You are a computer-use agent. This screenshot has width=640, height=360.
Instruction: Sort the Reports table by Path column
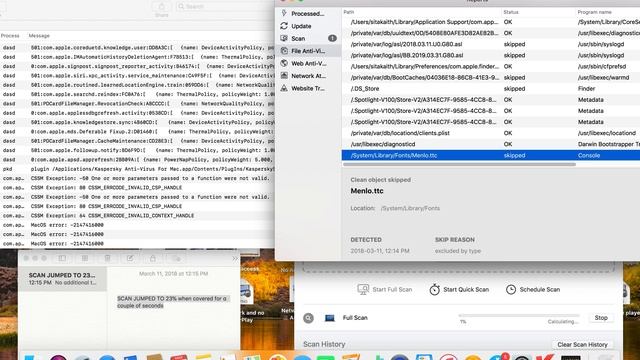[x=420, y=12]
